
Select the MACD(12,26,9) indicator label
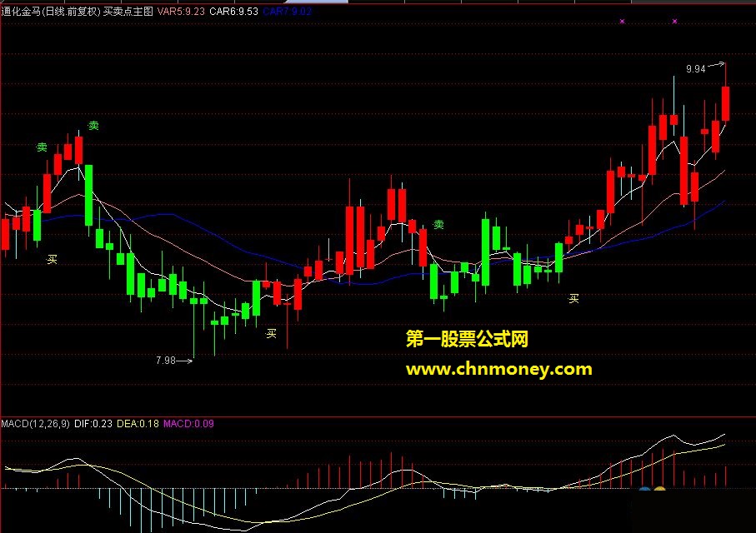point(35,424)
